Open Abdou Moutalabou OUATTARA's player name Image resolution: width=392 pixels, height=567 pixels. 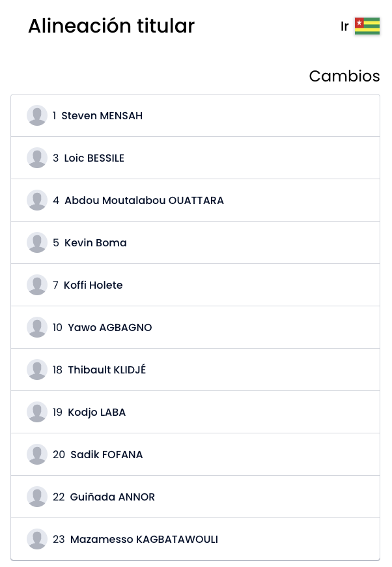tap(144, 201)
